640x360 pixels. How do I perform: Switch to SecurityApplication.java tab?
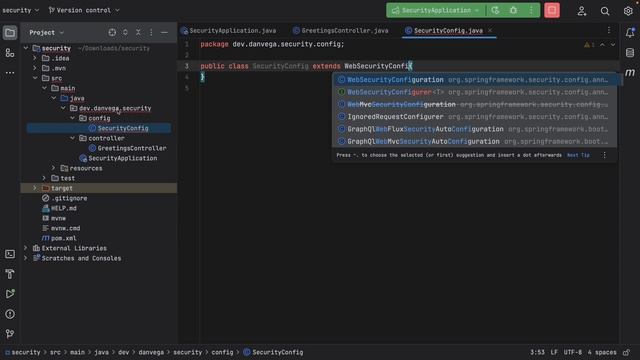(x=229, y=31)
